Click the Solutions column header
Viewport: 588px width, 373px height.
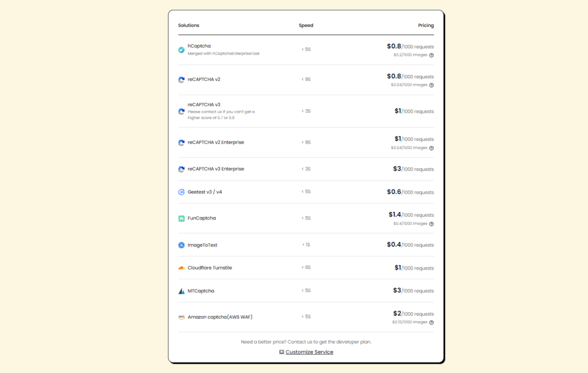click(x=188, y=25)
